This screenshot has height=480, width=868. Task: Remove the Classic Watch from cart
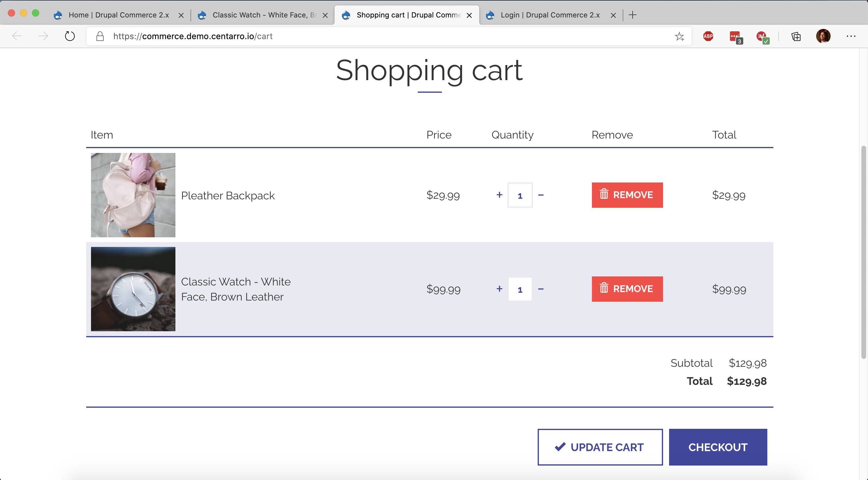click(627, 289)
